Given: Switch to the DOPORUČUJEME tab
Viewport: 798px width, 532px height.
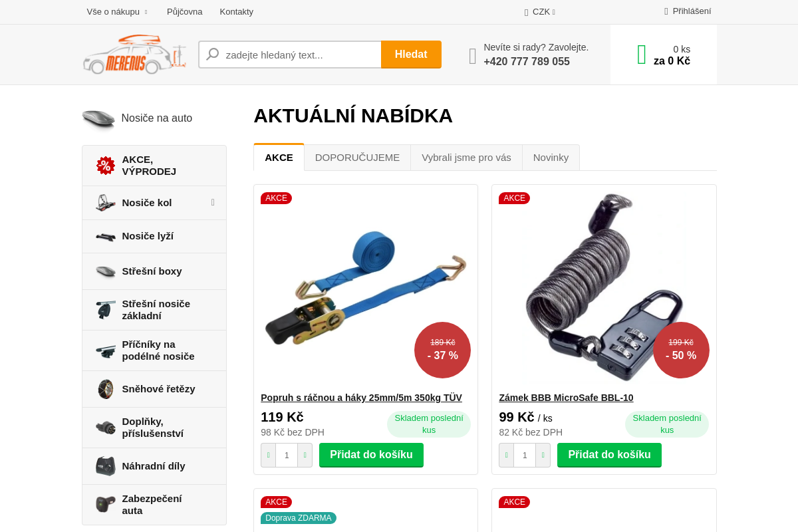Looking at the screenshot, I should (x=357, y=158).
